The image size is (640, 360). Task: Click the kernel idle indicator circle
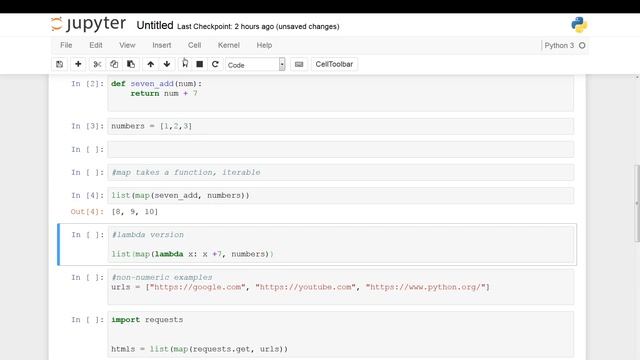pyautogui.click(x=582, y=45)
